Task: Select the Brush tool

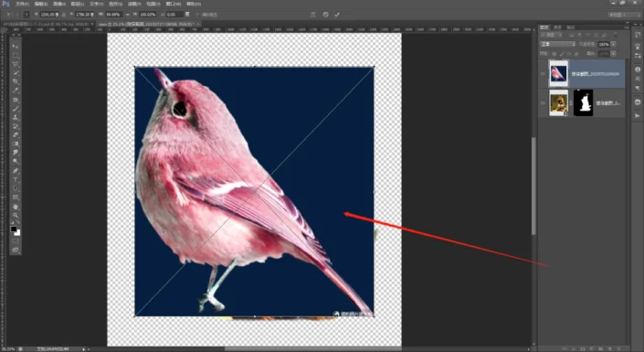Action: [x=16, y=109]
